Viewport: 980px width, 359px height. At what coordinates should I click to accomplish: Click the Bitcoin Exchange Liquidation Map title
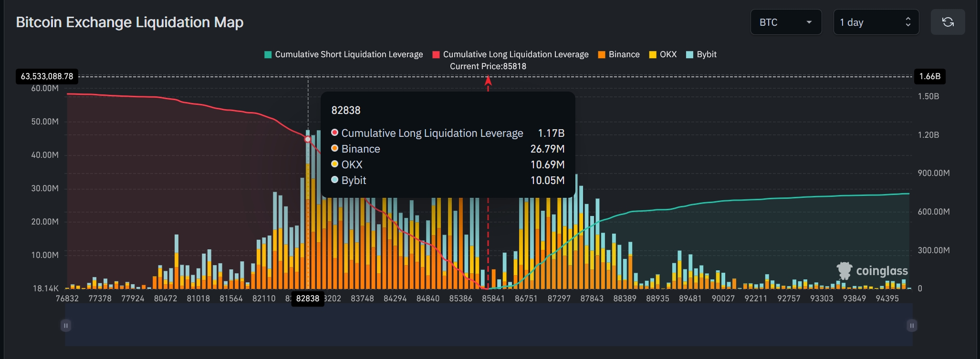click(x=130, y=22)
